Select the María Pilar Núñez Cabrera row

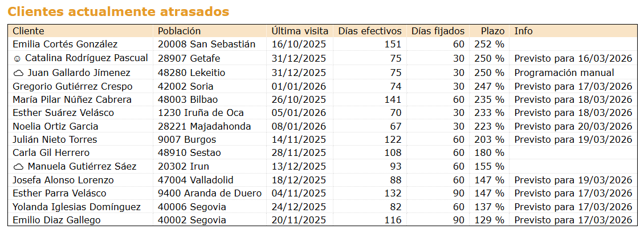coord(72,99)
